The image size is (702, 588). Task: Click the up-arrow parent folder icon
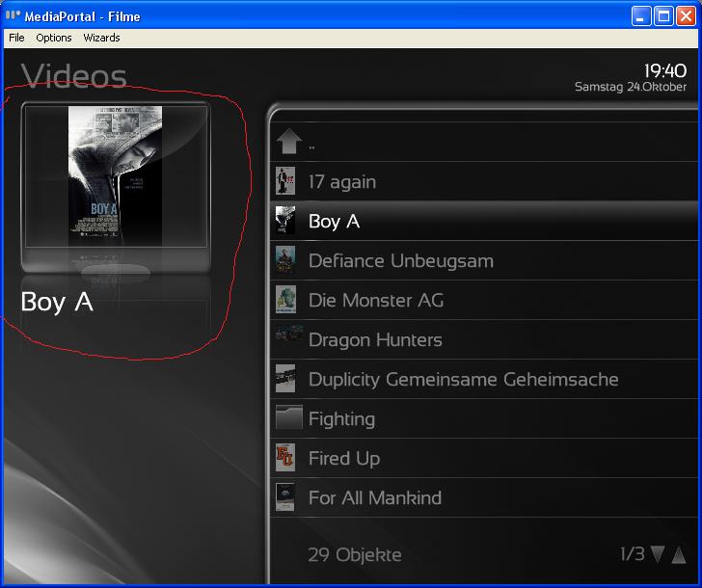coord(288,143)
